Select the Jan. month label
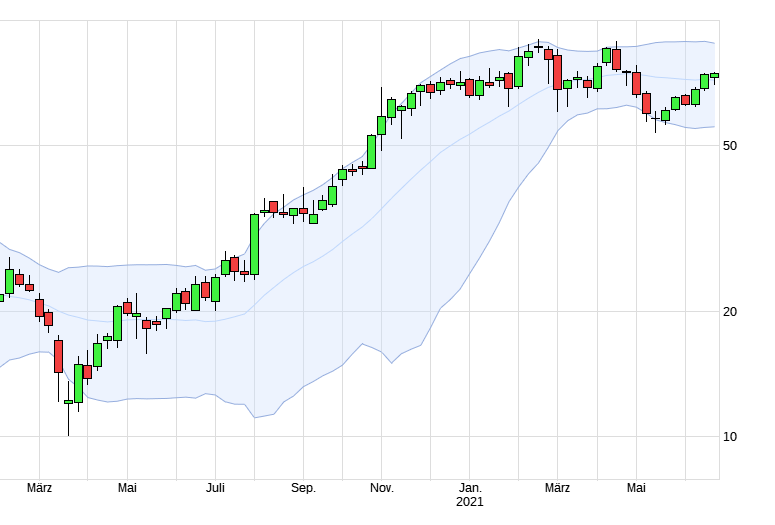This screenshot has width=775, height=525. 470,488
